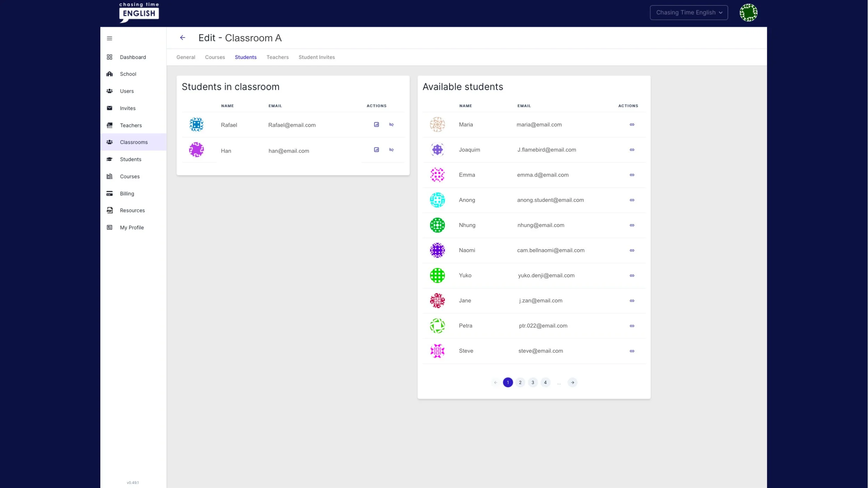868x488 pixels.
Task: Click the back arrow next to Edit title
Action: coord(183,38)
